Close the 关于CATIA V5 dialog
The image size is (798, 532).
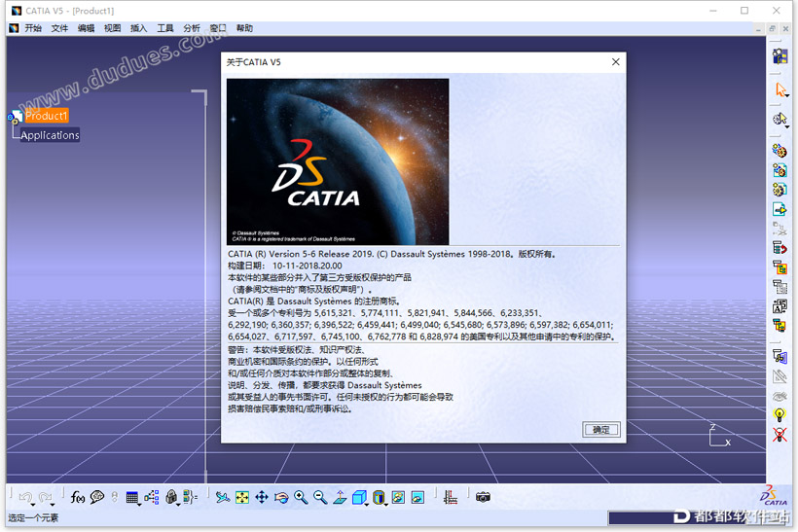click(616, 62)
